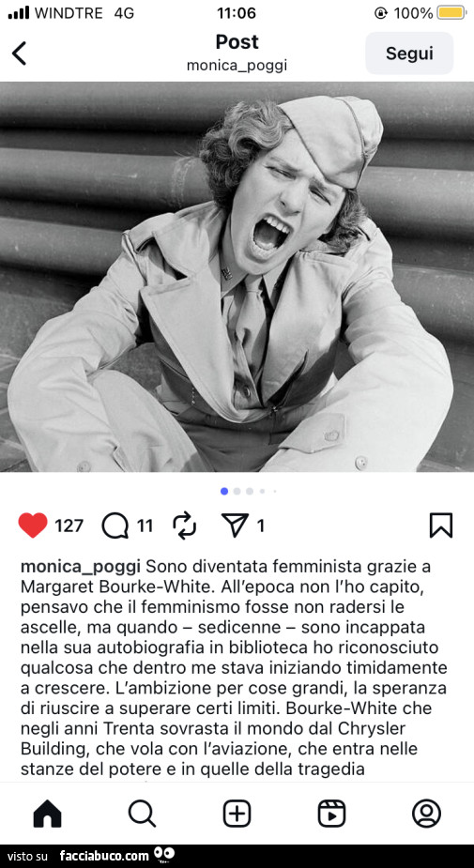
Task: Open comments via speech bubble icon
Action: click(115, 525)
